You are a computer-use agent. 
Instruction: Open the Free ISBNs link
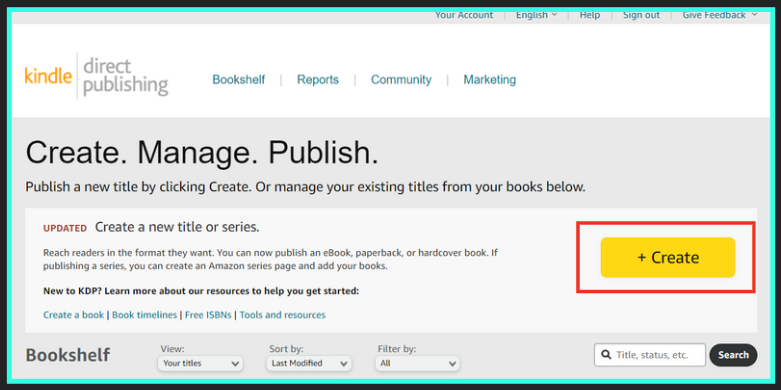pos(208,315)
